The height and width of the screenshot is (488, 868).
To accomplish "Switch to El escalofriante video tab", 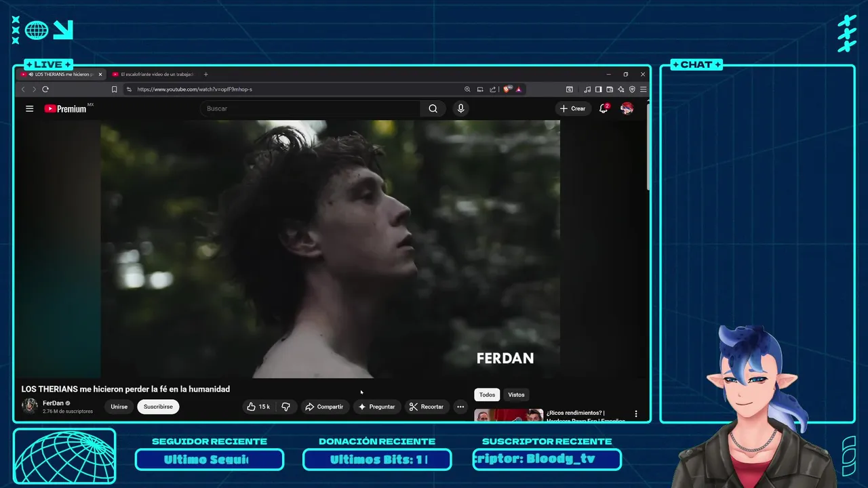I will click(153, 74).
